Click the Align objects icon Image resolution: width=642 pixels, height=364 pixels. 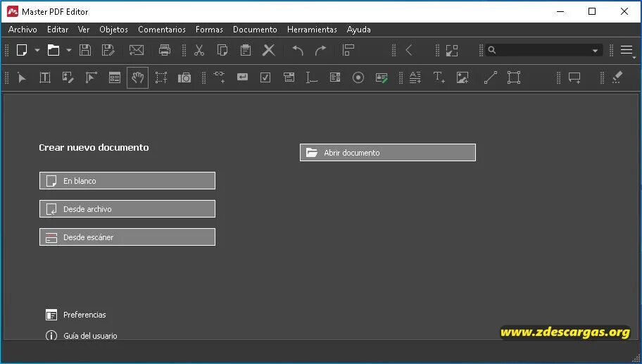[348, 51]
